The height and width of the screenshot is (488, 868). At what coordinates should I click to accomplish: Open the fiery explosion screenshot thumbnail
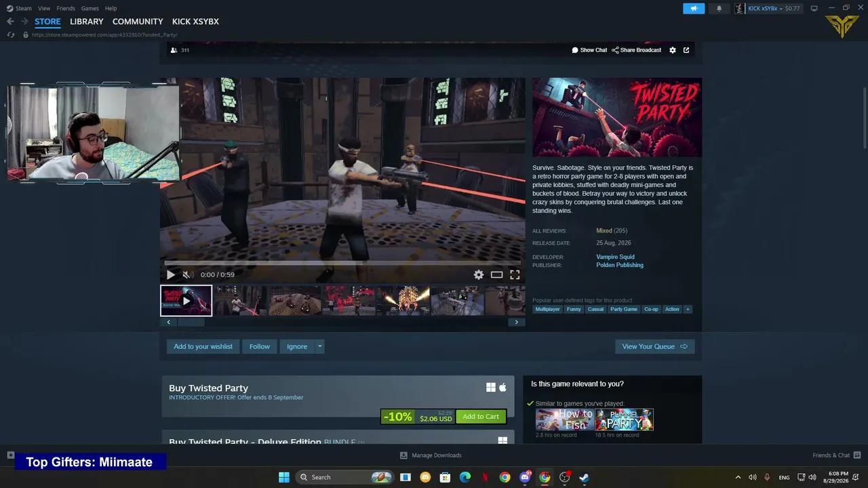403,301
